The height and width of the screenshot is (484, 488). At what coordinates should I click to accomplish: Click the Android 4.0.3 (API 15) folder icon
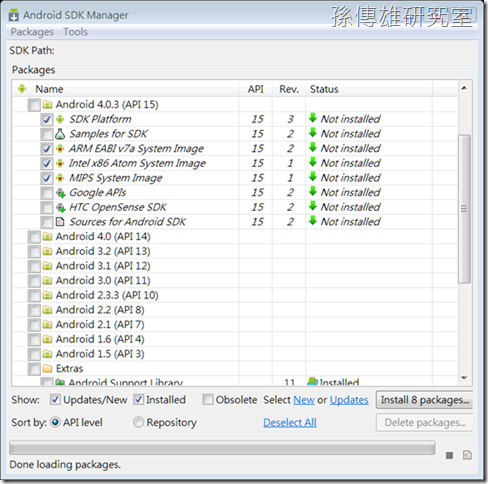(47, 105)
